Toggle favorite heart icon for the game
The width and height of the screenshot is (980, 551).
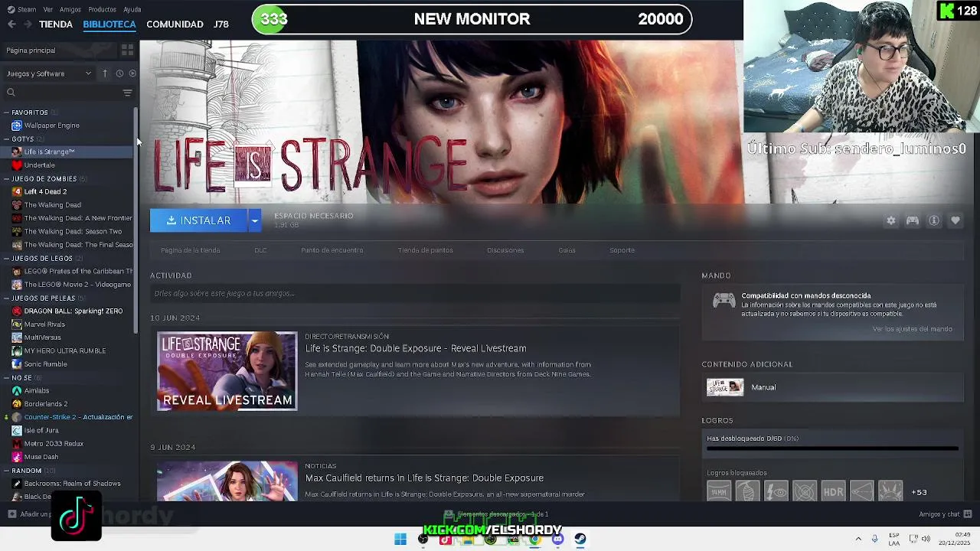coord(955,220)
